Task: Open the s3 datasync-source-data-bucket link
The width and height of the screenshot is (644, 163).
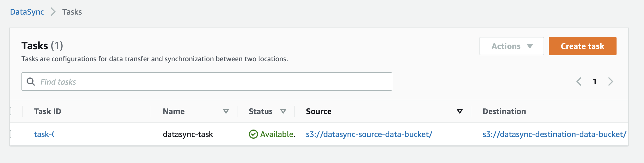Action: click(x=369, y=134)
